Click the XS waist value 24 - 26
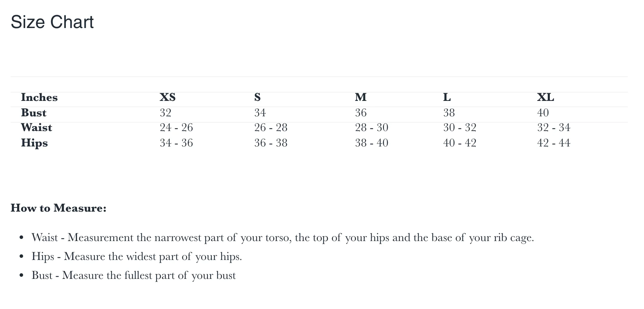 click(x=176, y=128)
